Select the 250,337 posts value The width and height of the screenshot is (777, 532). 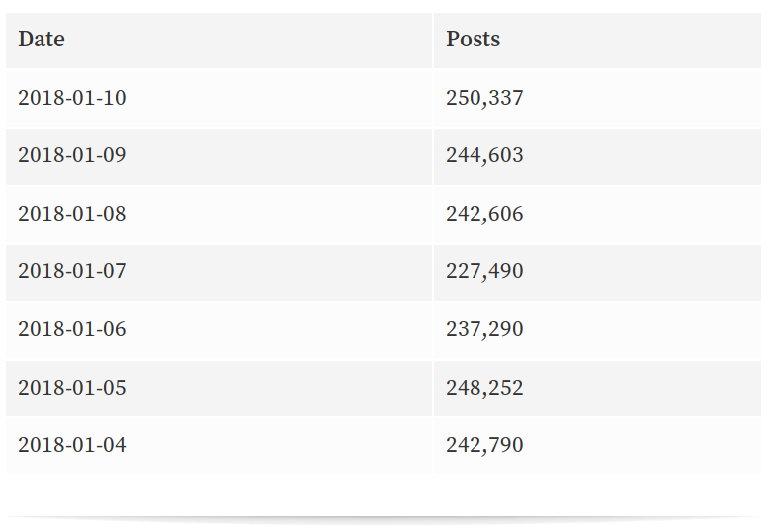[484, 98]
